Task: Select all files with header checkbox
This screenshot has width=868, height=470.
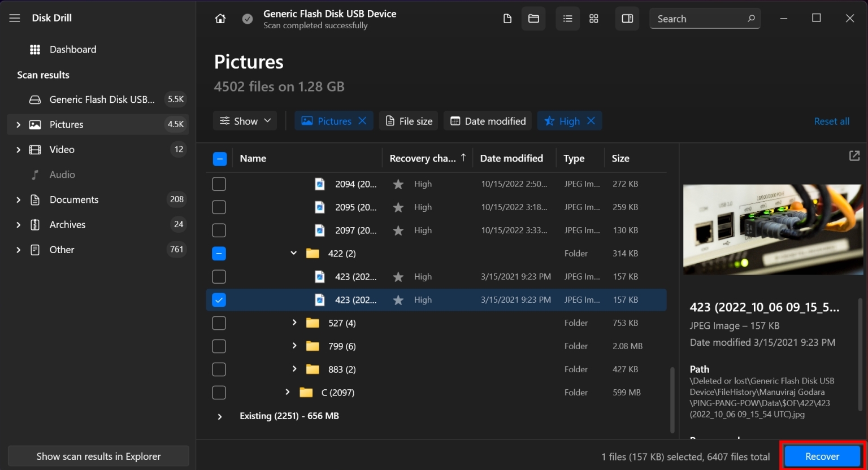Action: tap(219, 159)
